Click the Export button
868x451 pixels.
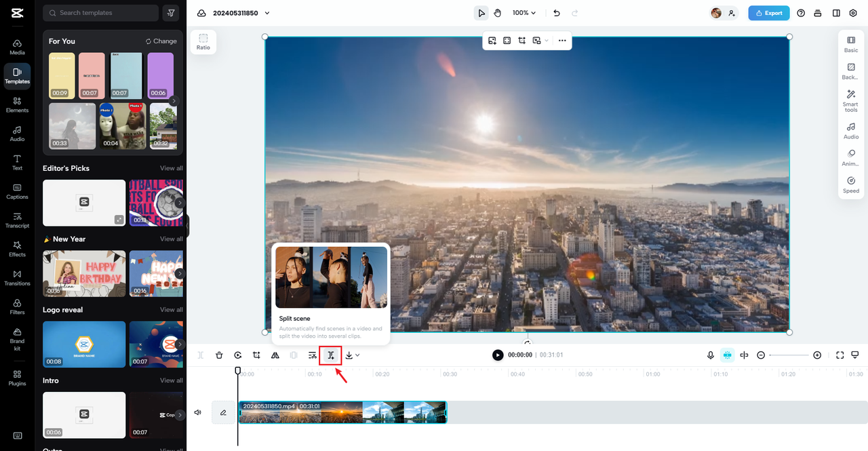pos(769,13)
